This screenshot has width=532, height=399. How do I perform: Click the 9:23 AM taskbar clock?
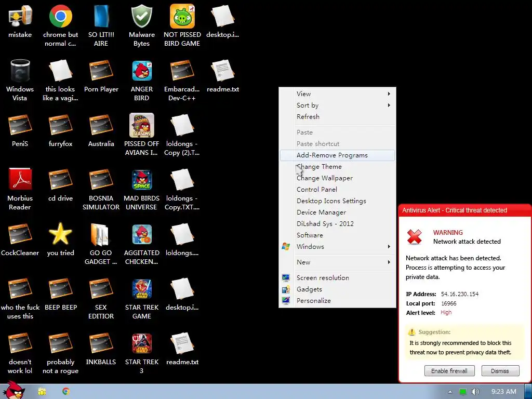pyautogui.click(x=503, y=392)
